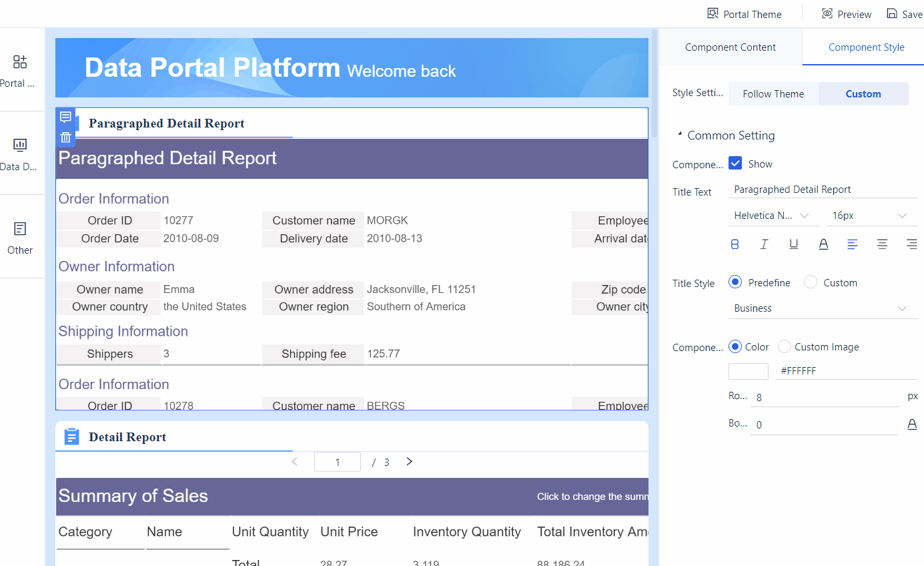The width and height of the screenshot is (924, 566).
Task: Choose Follow Theme style setting
Action: click(x=773, y=94)
